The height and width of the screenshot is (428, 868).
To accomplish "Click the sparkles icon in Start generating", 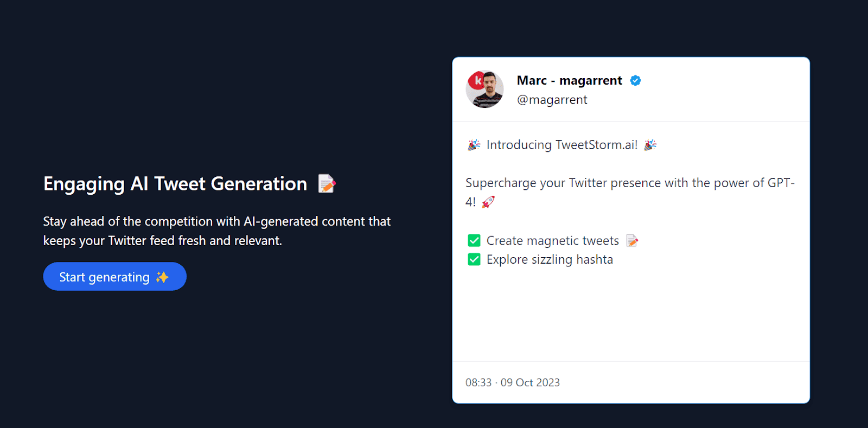I will (162, 277).
